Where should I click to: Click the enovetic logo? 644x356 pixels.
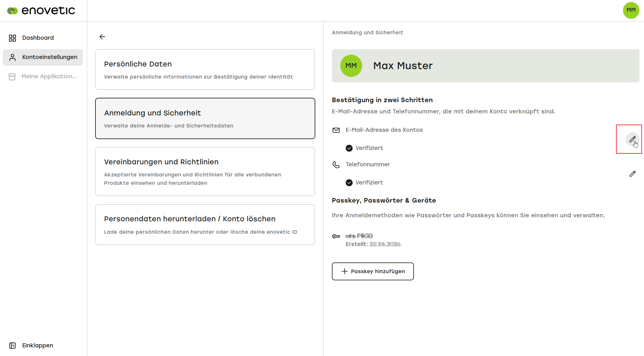(41, 11)
